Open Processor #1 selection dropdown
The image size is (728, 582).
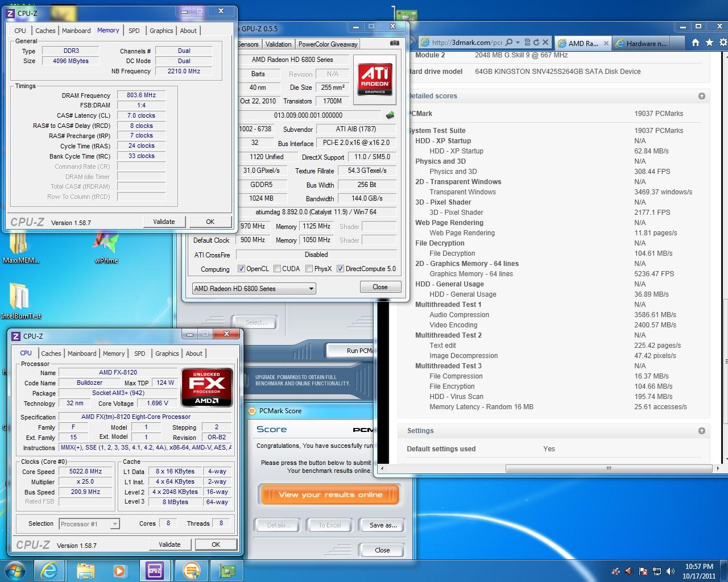click(x=89, y=523)
